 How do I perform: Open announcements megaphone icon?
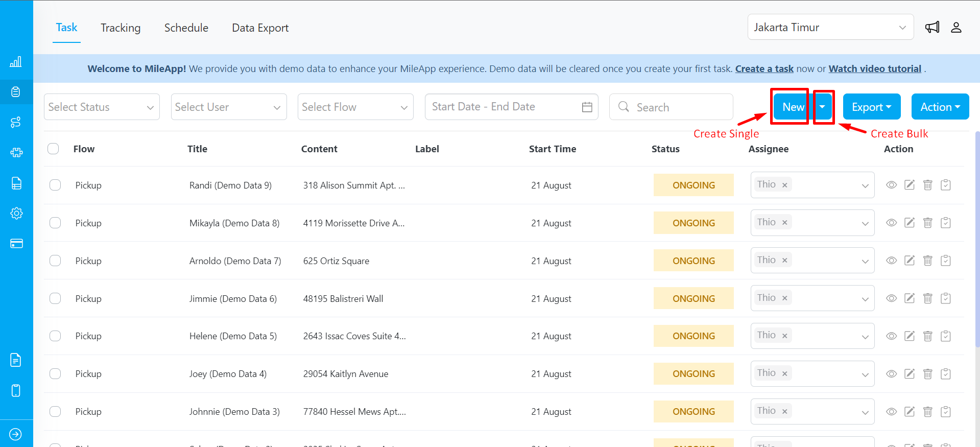pyautogui.click(x=933, y=28)
